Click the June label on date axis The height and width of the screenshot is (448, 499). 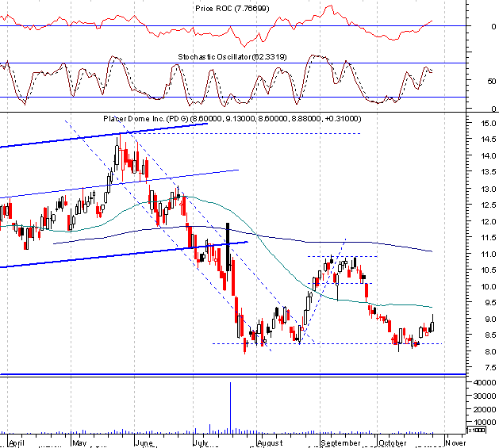[144, 443]
